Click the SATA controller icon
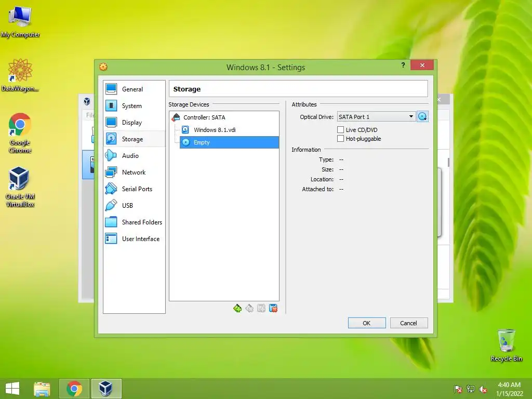The height and width of the screenshot is (399, 532). tap(176, 117)
